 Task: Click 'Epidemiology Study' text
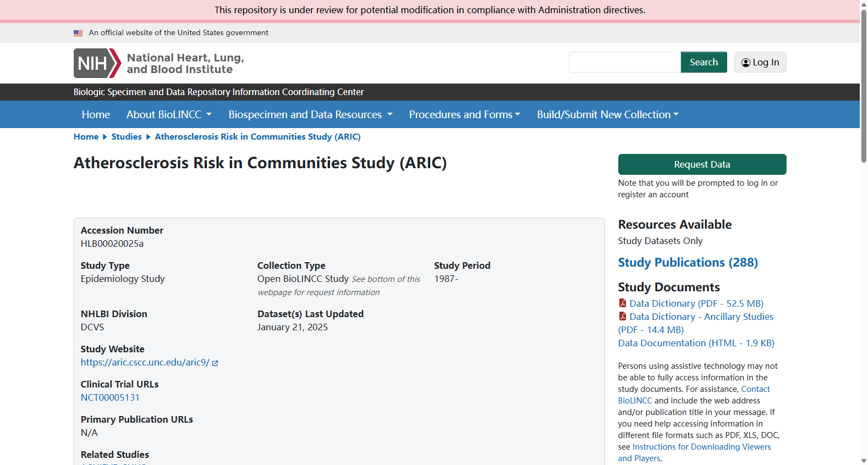tap(123, 279)
